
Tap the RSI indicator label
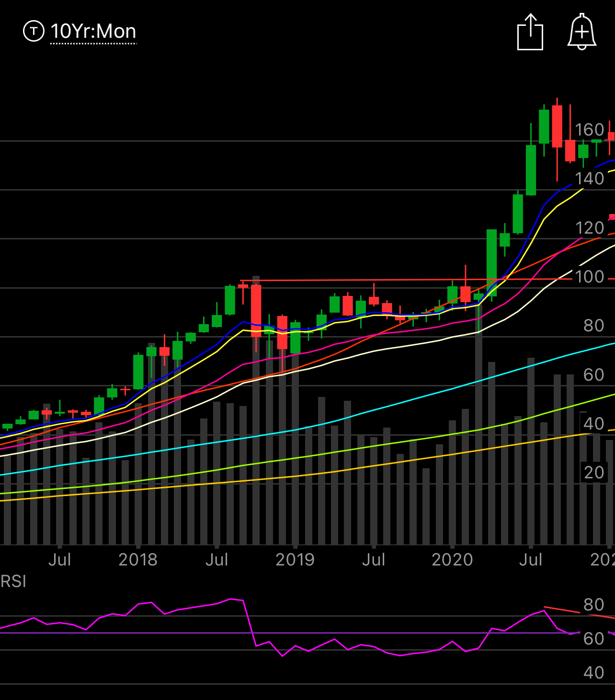coord(13,581)
